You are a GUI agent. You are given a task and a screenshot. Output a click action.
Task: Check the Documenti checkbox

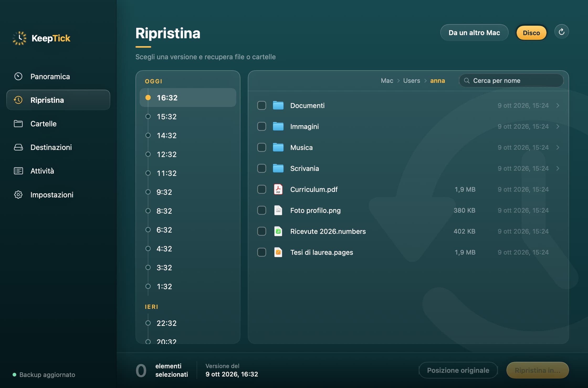pos(262,105)
